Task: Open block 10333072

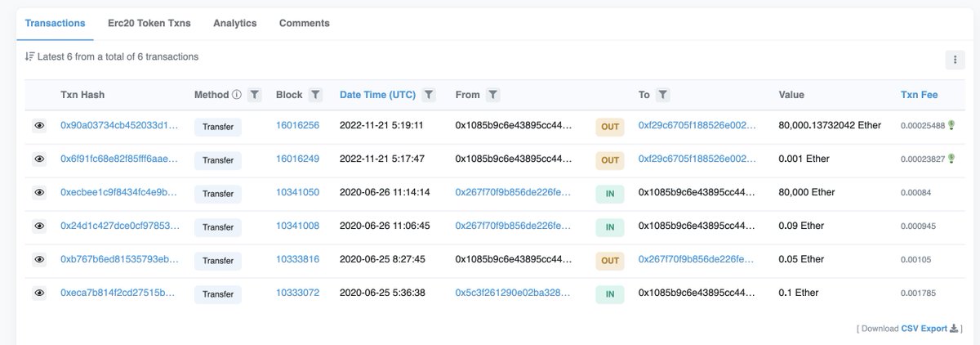Action: point(297,293)
